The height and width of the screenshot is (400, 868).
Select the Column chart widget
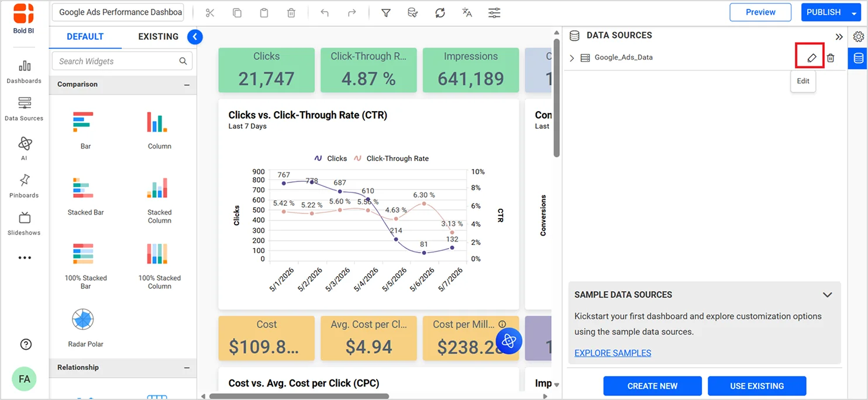click(159, 130)
